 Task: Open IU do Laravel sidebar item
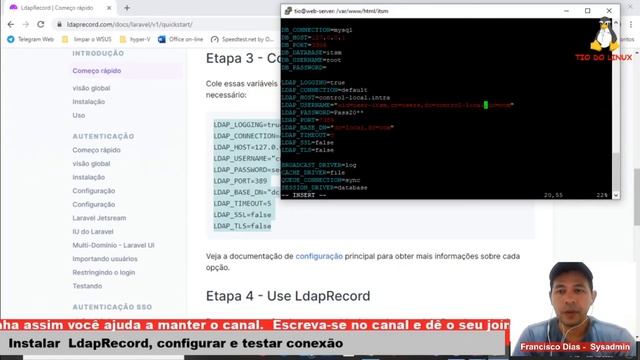coord(93,231)
